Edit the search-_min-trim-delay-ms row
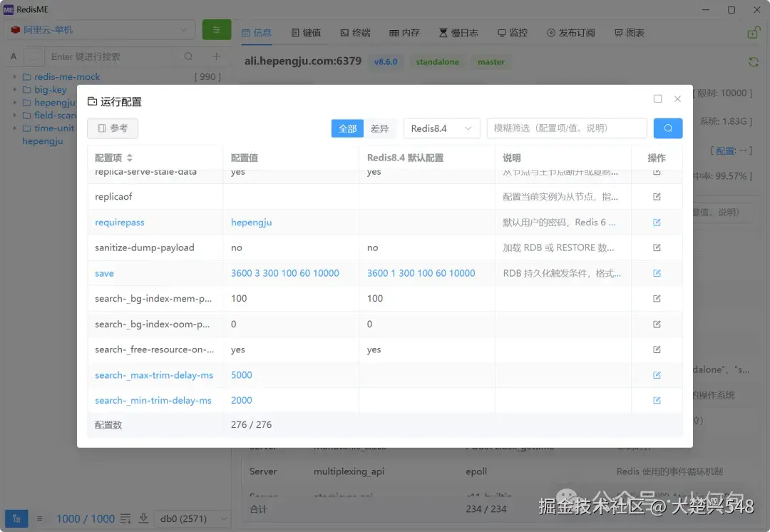The width and height of the screenshot is (770, 532). [657, 400]
